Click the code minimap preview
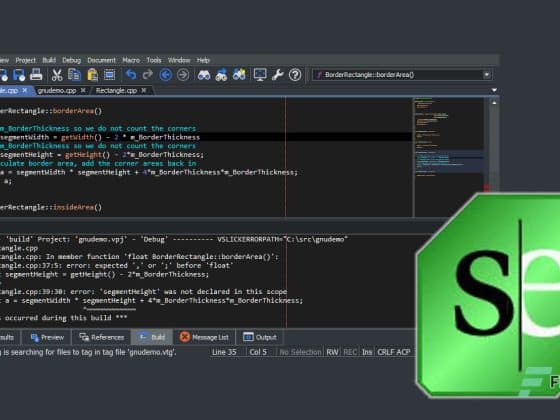 coord(449,157)
